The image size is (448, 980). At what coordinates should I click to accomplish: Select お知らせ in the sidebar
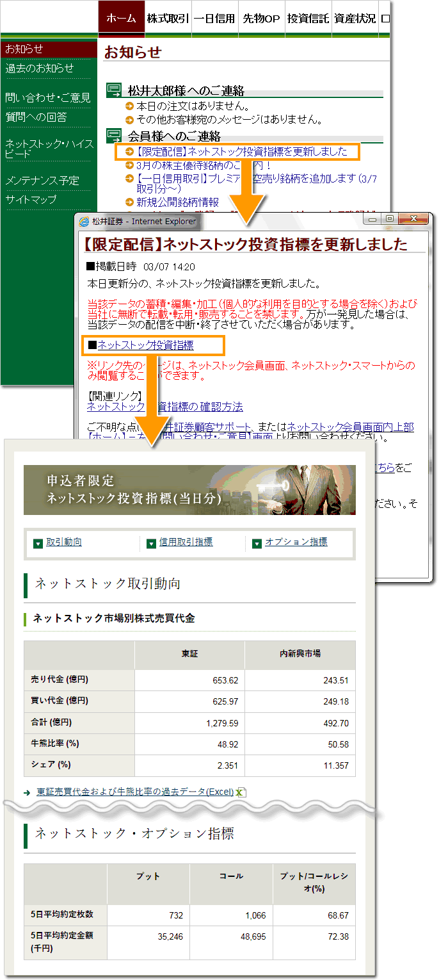(49, 49)
